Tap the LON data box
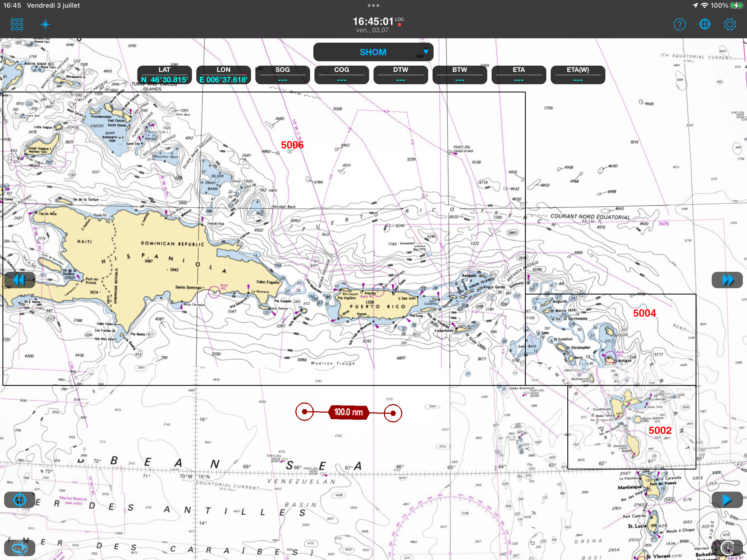 (224, 75)
